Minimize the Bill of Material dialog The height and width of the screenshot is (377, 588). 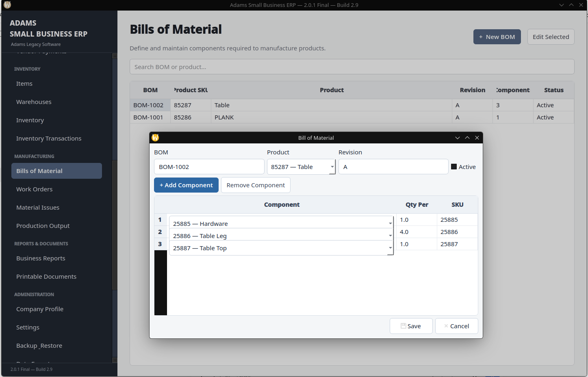[458, 138]
